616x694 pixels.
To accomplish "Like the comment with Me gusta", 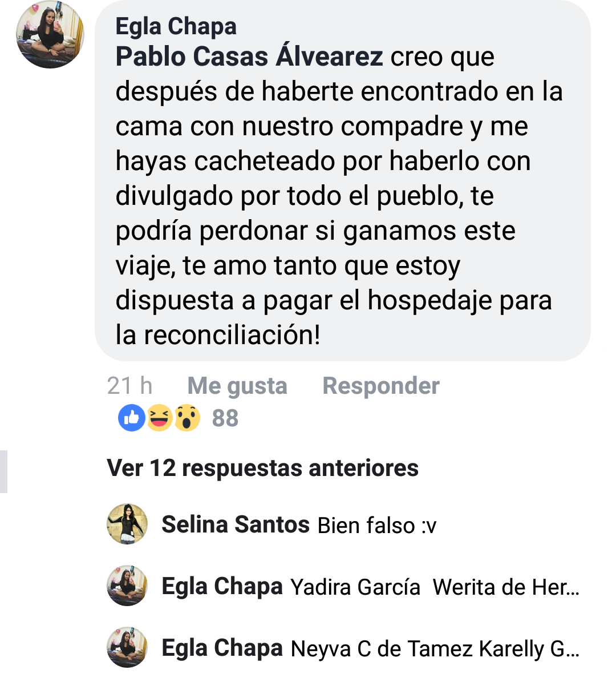I will (237, 386).
